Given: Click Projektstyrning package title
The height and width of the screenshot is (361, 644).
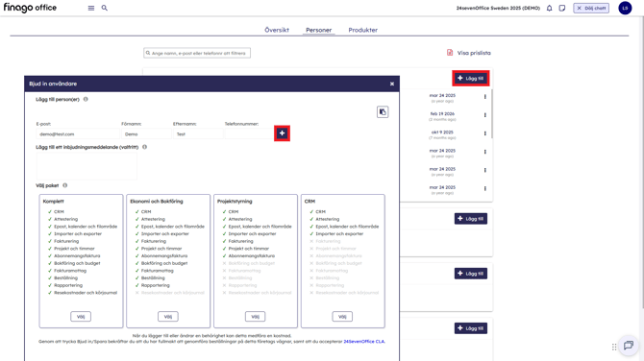Looking at the screenshot, I should pos(235,202).
